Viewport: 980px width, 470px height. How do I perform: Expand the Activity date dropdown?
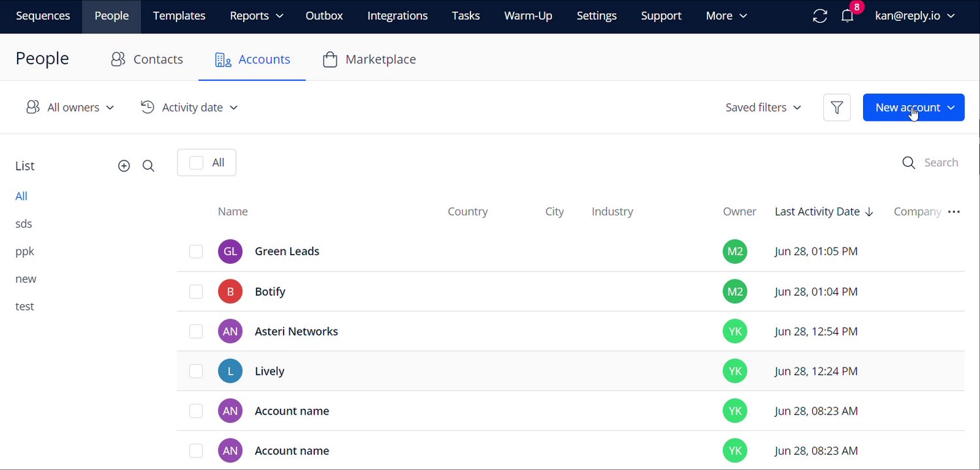point(189,108)
